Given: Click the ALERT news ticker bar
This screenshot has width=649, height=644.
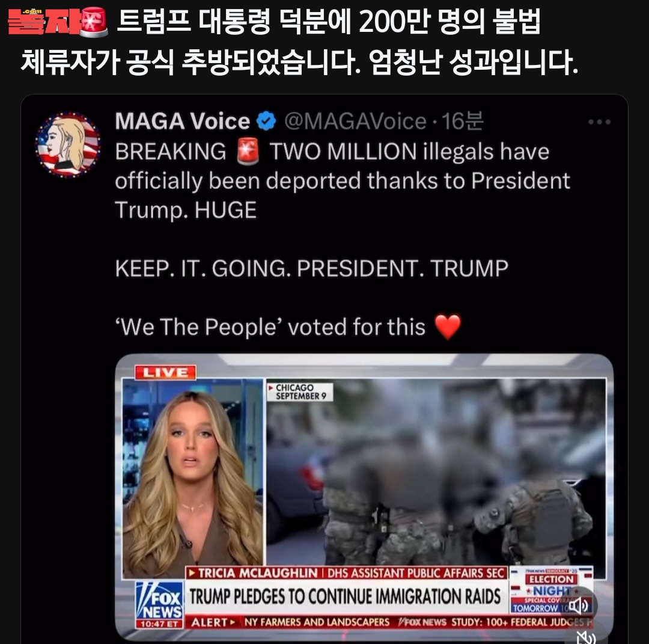Looking at the screenshot, I should tap(389, 622).
